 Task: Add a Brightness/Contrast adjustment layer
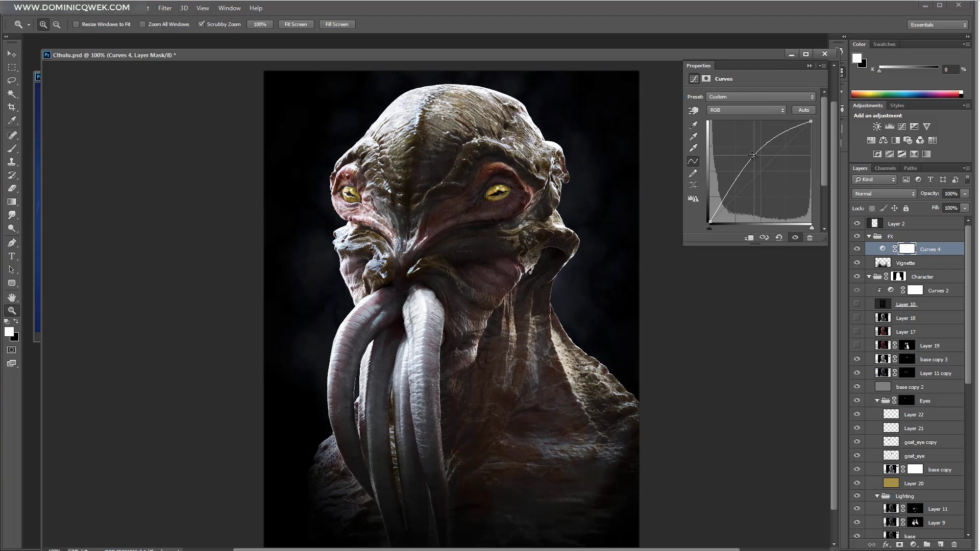[876, 126]
